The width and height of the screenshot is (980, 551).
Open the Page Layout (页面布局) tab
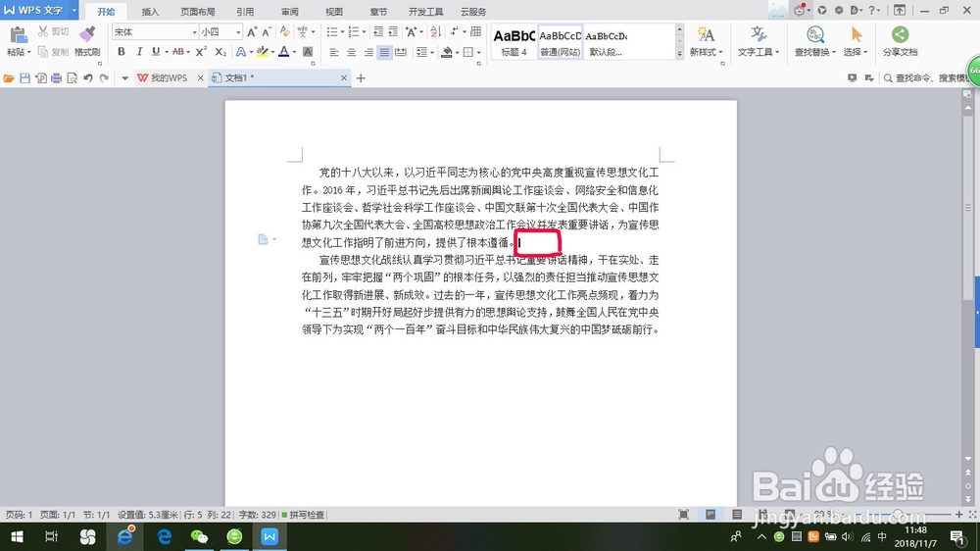pos(198,11)
